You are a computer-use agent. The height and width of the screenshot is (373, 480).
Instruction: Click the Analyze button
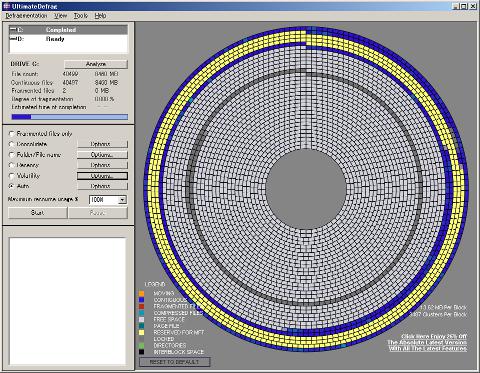coord(96,64)
